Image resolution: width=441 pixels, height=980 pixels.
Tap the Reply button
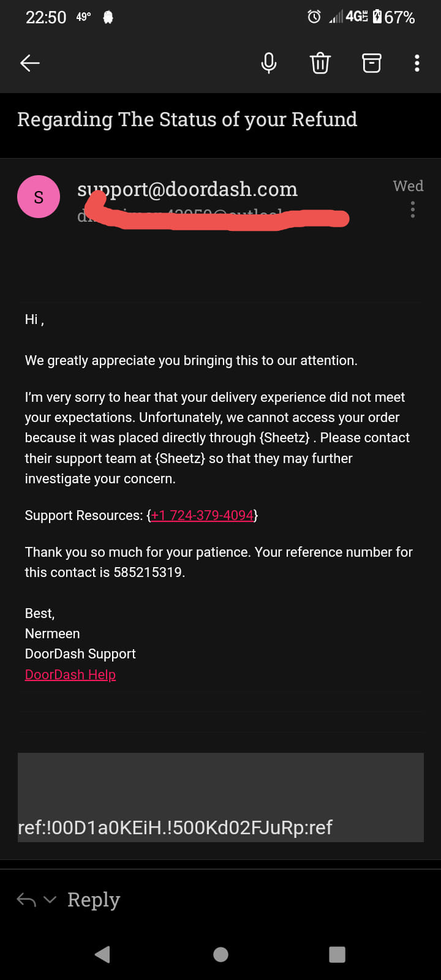[x=94, y=899]
